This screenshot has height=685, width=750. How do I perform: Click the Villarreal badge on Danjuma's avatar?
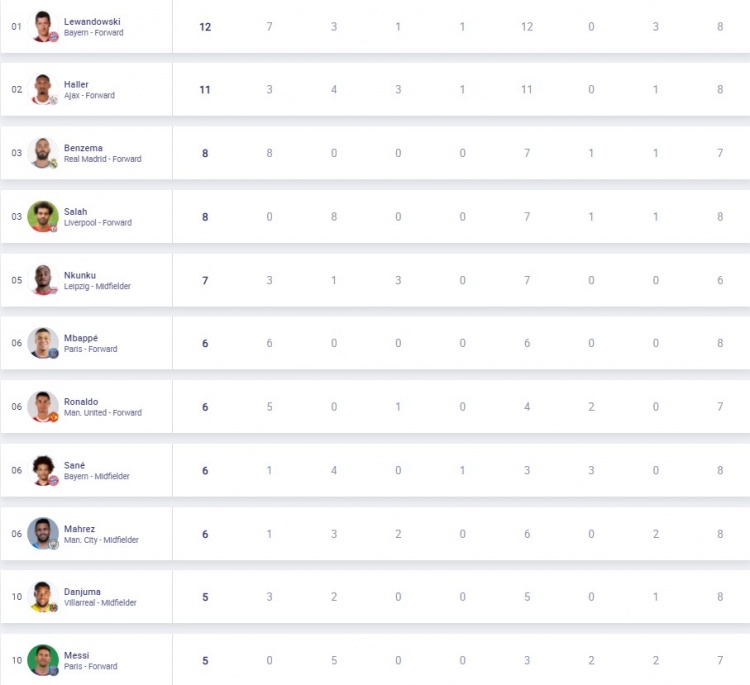click(x=54, y=608)
